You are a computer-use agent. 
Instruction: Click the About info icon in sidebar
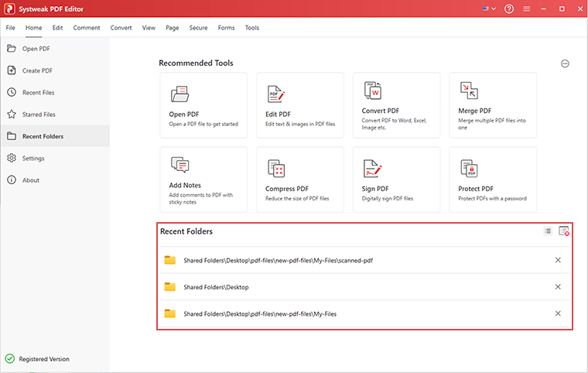pos(12,180)
